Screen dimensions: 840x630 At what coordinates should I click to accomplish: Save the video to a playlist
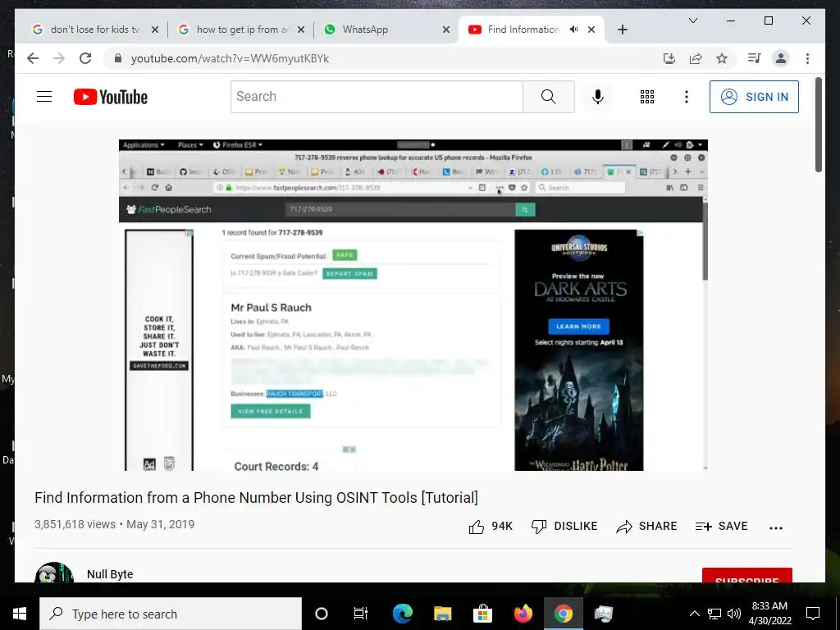pos(721,527)
